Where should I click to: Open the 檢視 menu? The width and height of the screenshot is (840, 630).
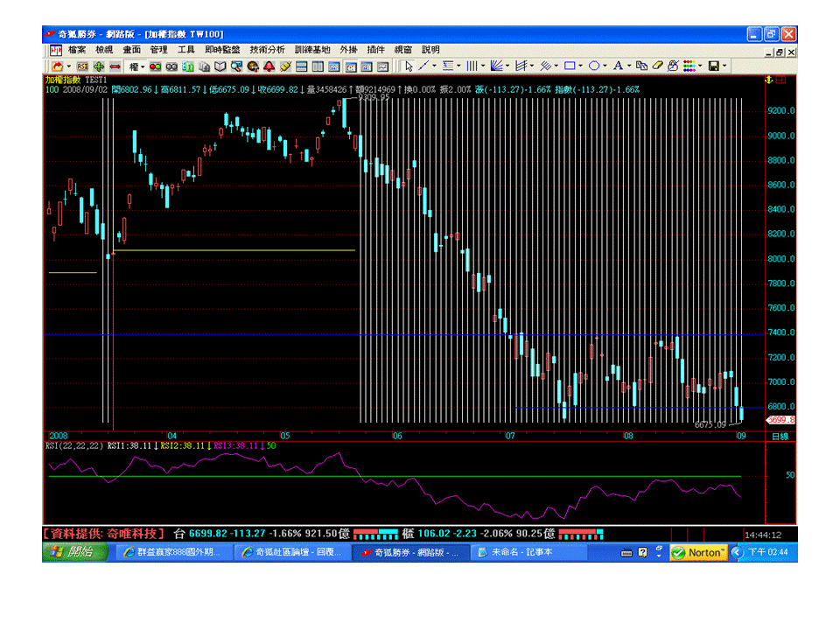point(104,50)
